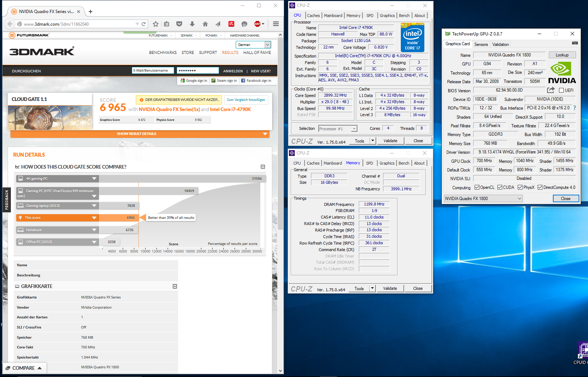Image resolution: width=588 pixels, height=377 pixels.
Task: Toggle the OpenCL checkbox
Action: (477, 187)
